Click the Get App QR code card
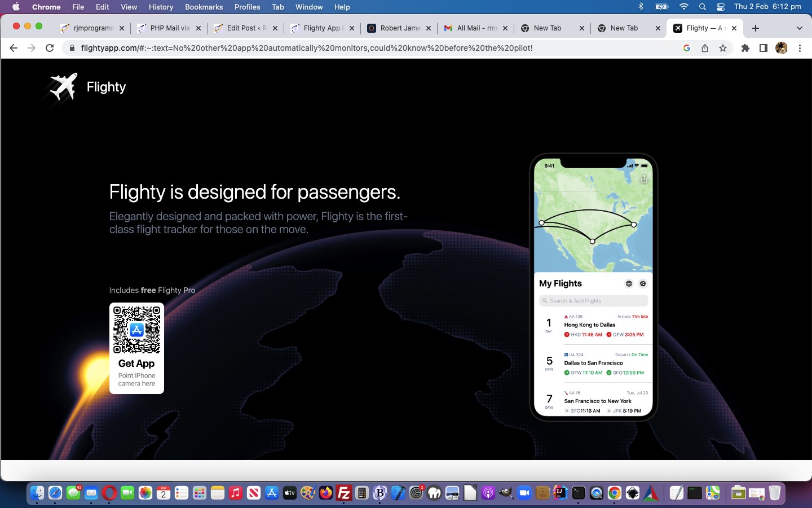 [136, 348]
